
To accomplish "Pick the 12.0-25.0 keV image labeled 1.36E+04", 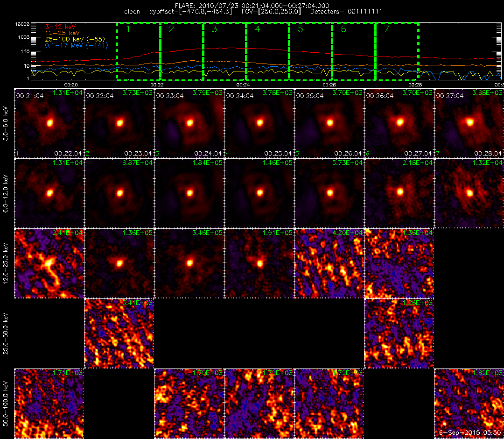I will point(399,263).
